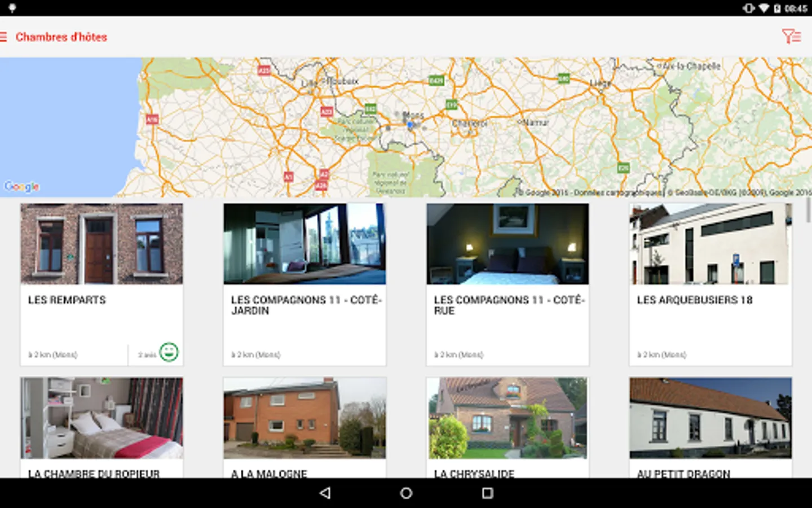
Task: Select AU PETIT DRAGON title
Action: coord(683,474)
